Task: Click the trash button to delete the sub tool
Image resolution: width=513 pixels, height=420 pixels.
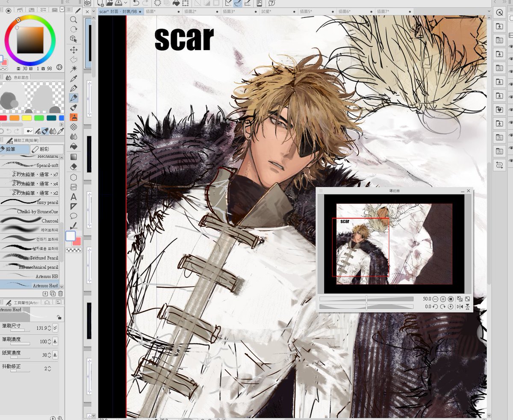Action: [61, 294]
